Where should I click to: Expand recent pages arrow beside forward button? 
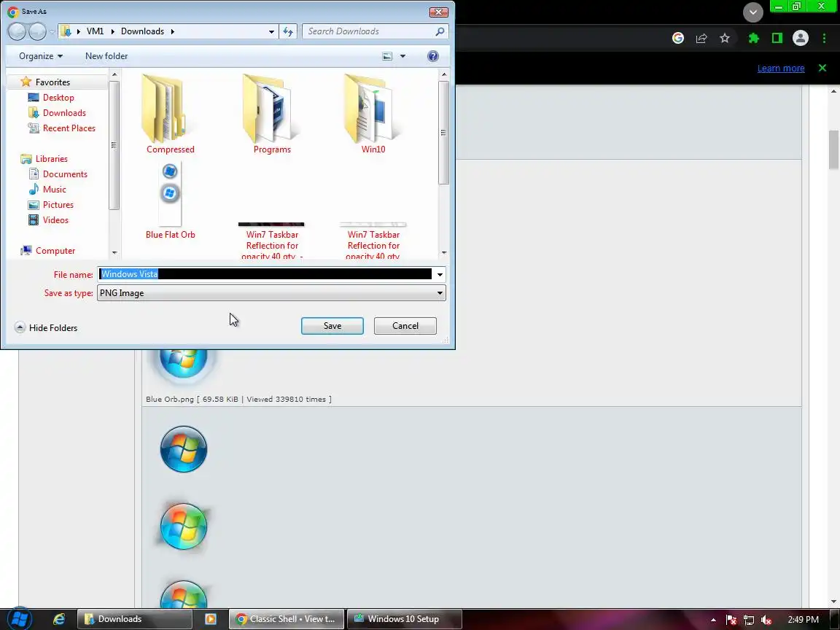[x=52, y=31]
